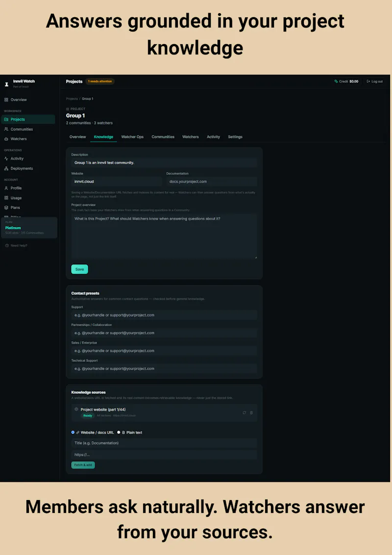
Task: Click the Credit $0.00 indicator
Action: [x=346, y=81]
